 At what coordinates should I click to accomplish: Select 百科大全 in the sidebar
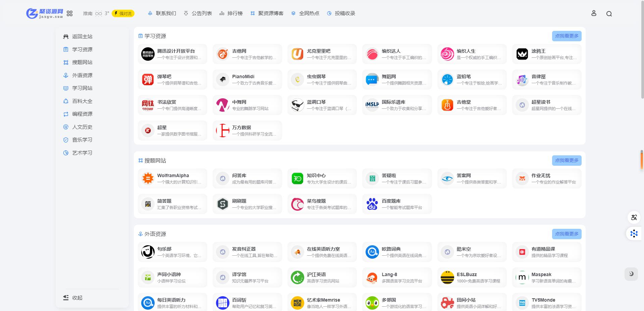tap(78, 101)
